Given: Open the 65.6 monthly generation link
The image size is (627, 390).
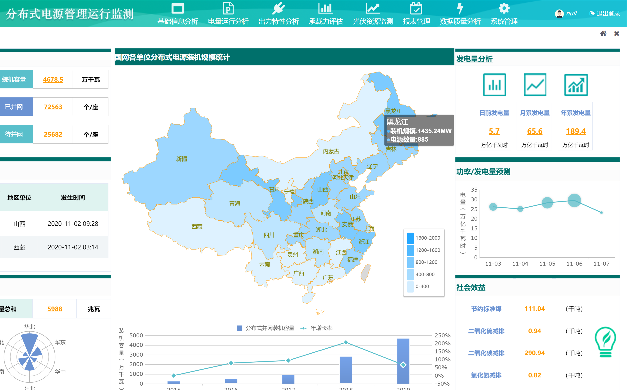Looking at the screenshot, I should pos(535,131).
